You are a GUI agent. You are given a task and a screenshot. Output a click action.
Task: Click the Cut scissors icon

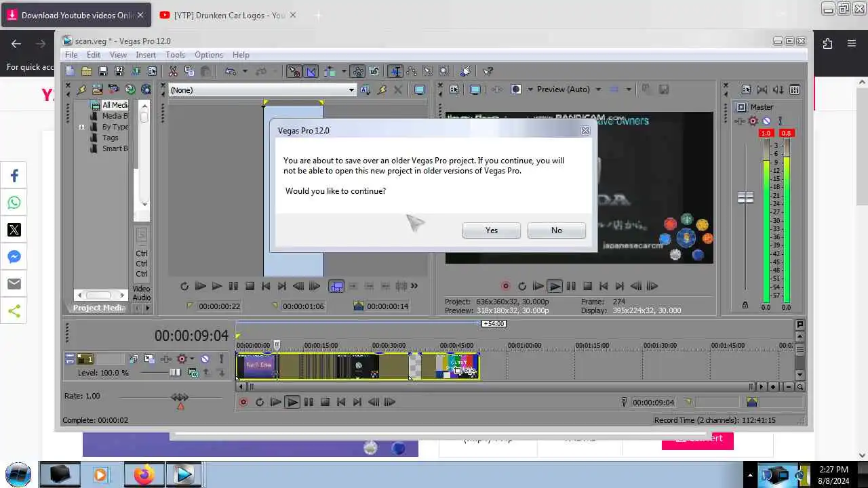(x=173, y=71)
